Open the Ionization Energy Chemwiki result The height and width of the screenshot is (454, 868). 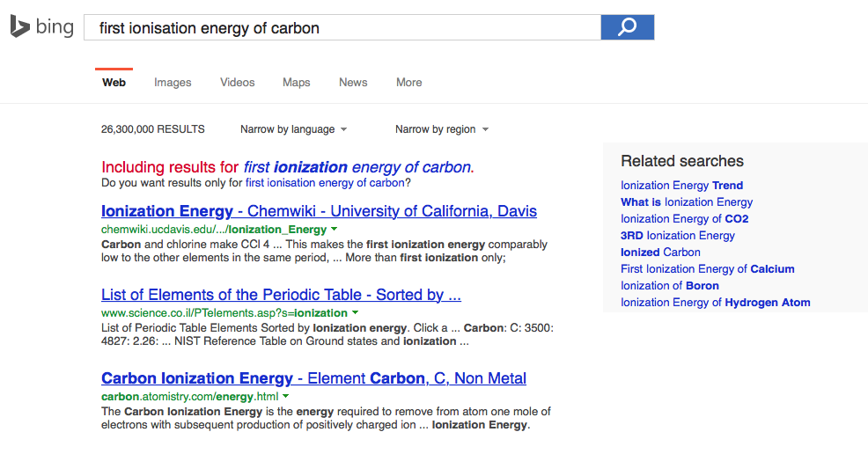pyautogui.click(x=319, y=211)
